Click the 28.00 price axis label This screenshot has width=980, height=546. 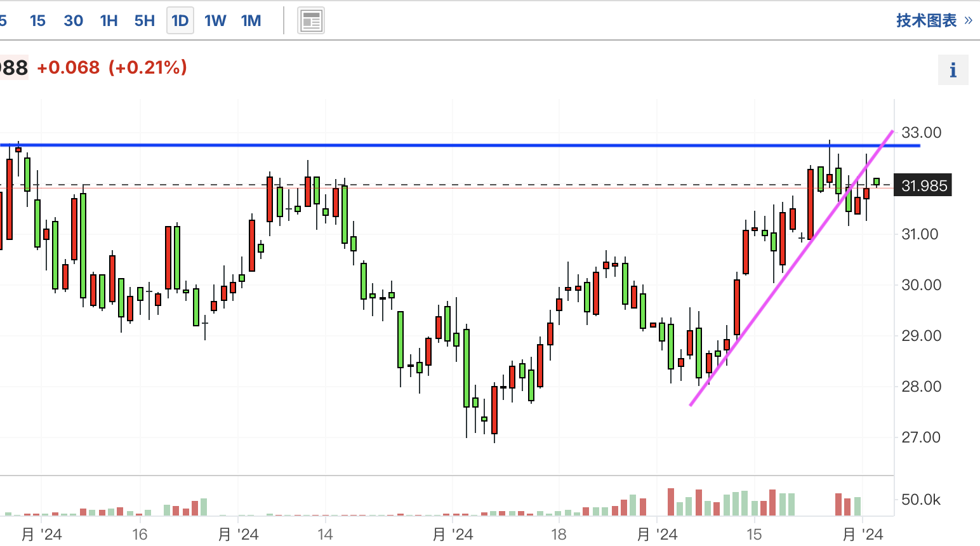coord(922,387)
